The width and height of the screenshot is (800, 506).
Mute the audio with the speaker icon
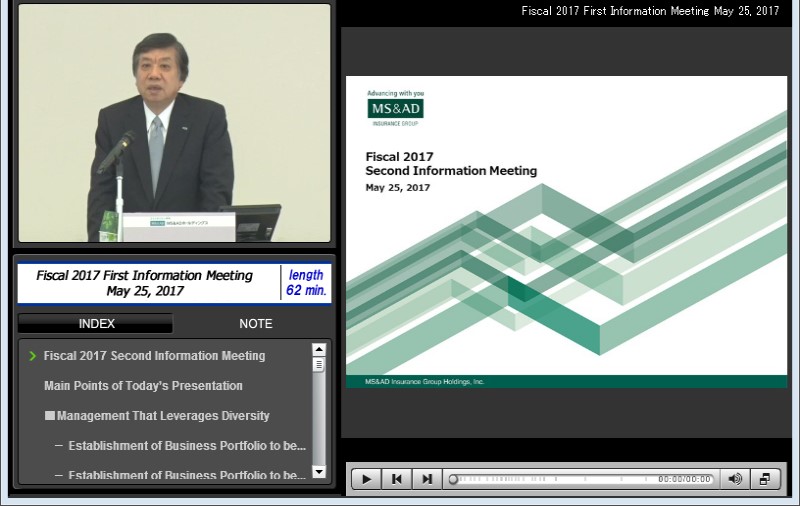735,479
